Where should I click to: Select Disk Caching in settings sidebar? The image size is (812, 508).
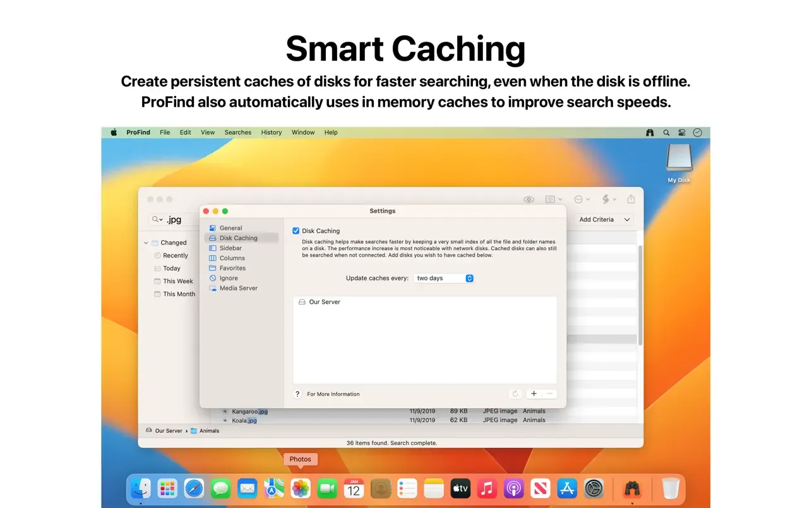241,238
